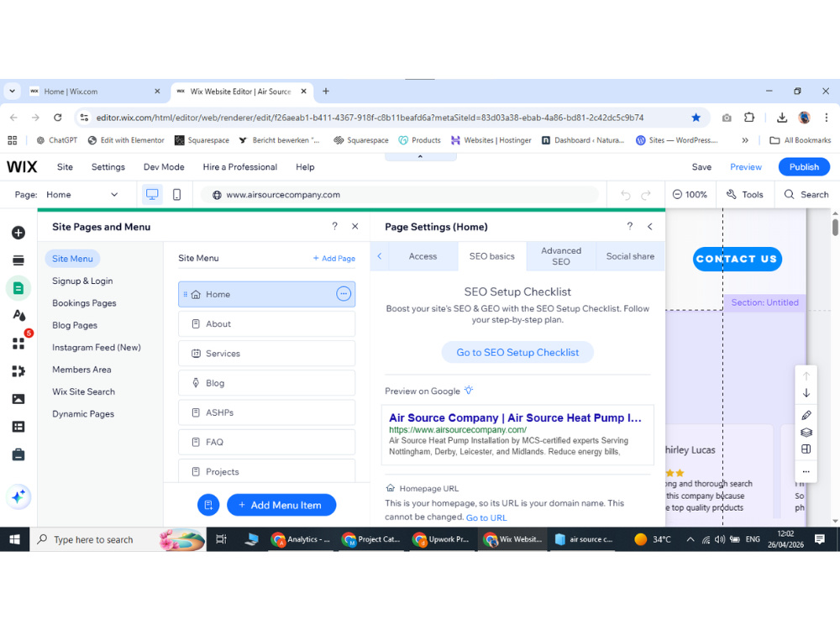Screen dimensions: 840x630
Task: Open the Sections panel icon in sidebar
Action: (x=18, y=260)
